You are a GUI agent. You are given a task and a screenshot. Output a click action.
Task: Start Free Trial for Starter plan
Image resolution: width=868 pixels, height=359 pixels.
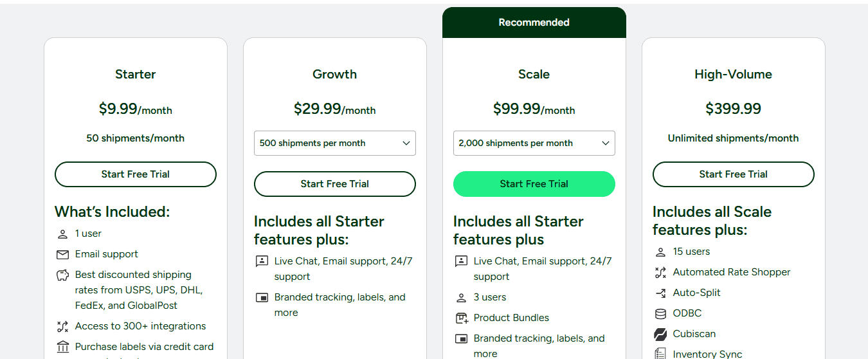136,174
